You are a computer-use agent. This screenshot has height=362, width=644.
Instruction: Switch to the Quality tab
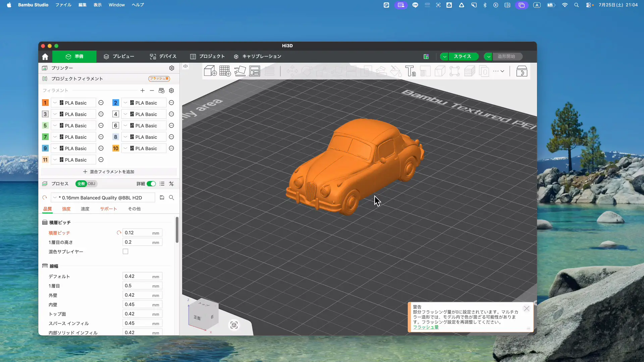pos(48,209)
